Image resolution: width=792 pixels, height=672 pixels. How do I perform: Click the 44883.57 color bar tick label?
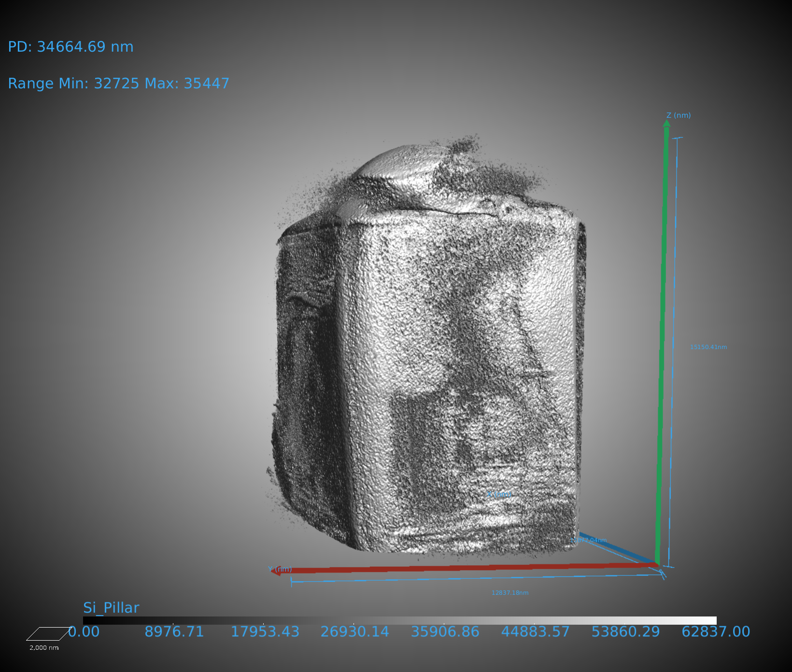(x=536, y=632)
